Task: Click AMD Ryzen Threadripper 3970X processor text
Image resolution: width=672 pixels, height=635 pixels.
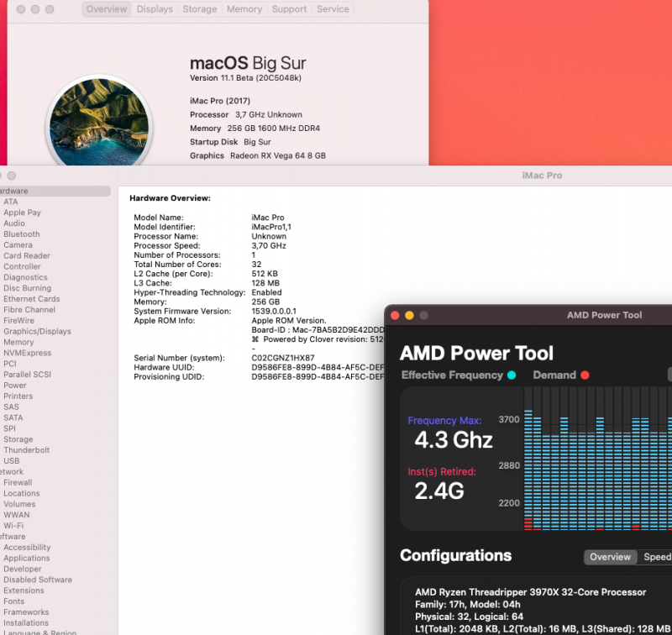Action: click(x=531, y=592)
